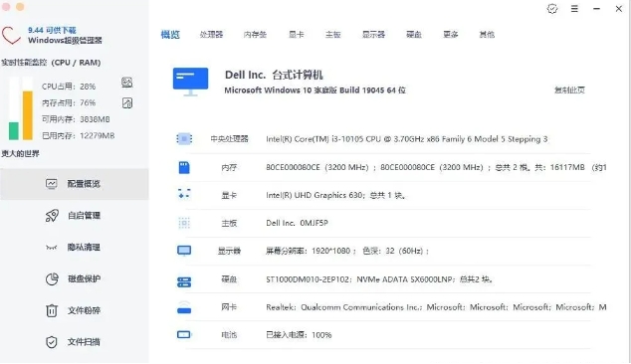Click the CPU占用: 28% readout
The width and height of the screenshot is (631, 364).
click(x=69, y=87)
